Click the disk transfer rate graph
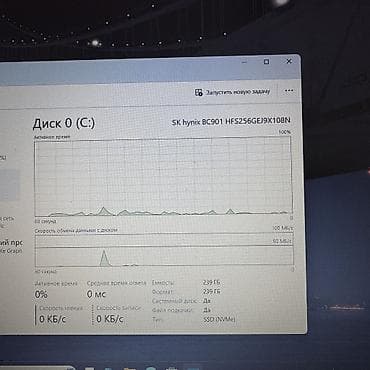 164,250
